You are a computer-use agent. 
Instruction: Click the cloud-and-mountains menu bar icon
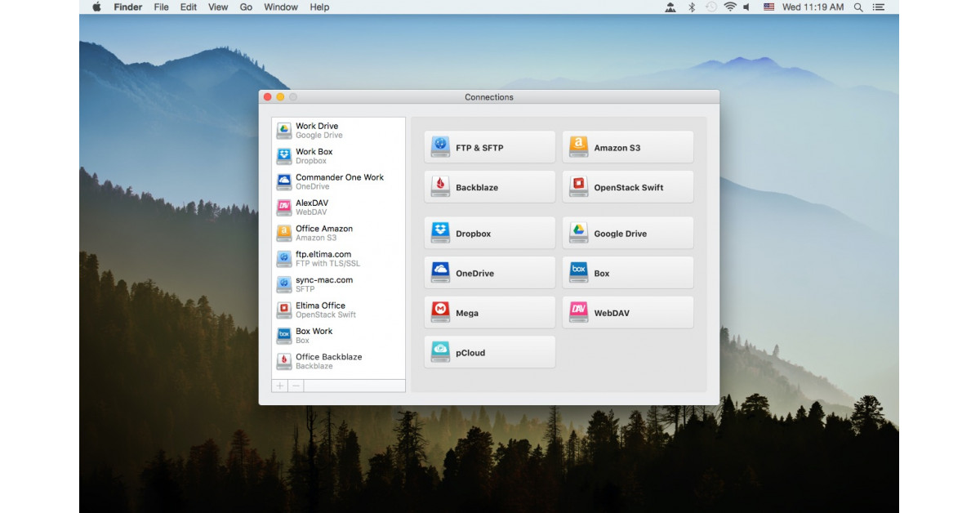point(670,7)
